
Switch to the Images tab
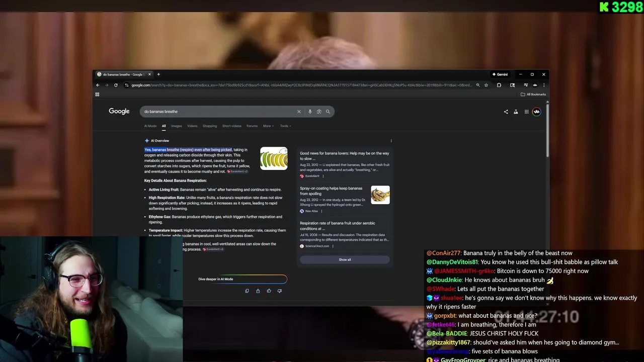point(176,126)
